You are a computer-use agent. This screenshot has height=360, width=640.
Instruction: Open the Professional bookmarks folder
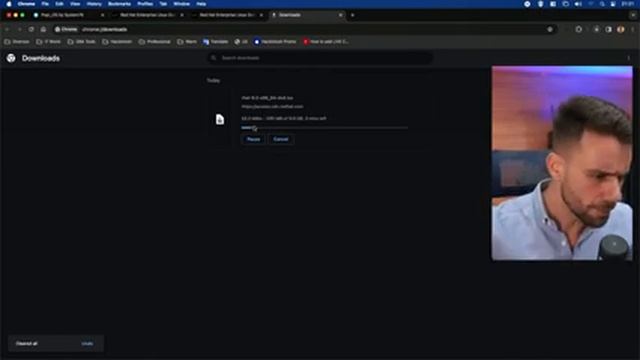[155, 42]
